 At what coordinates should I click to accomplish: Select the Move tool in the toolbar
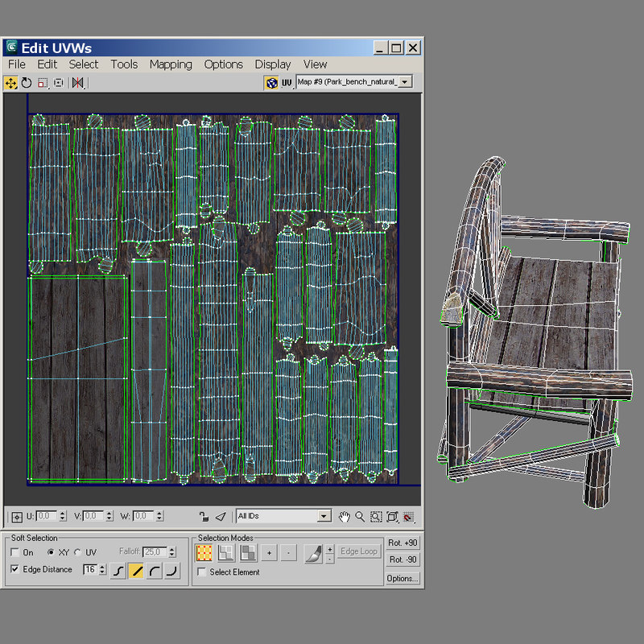point(11,82)
